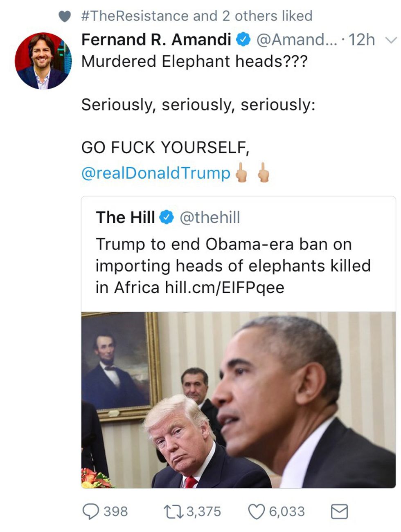Screen dimensions: 401x532
Task: Click the @thehill handle
Action: 210,217
